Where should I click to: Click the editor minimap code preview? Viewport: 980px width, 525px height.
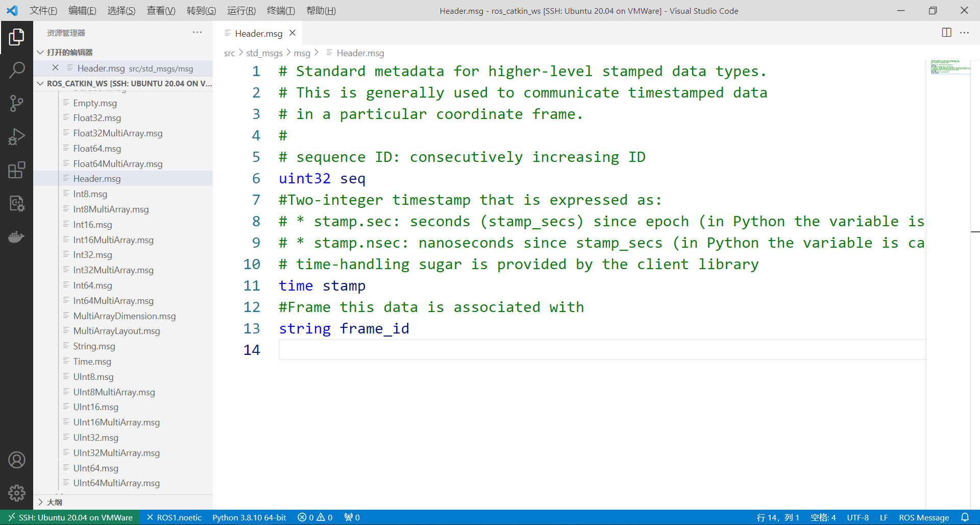(x=949, y=67)
